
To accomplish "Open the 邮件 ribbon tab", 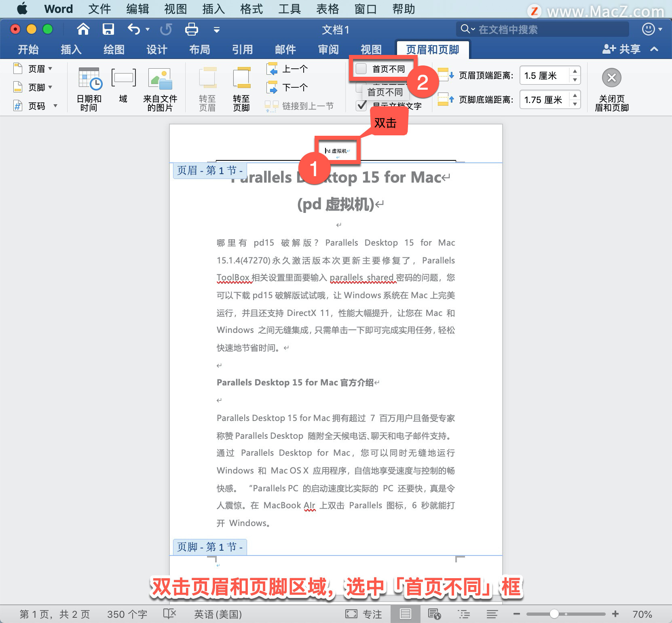I will (x=285, y=49).
